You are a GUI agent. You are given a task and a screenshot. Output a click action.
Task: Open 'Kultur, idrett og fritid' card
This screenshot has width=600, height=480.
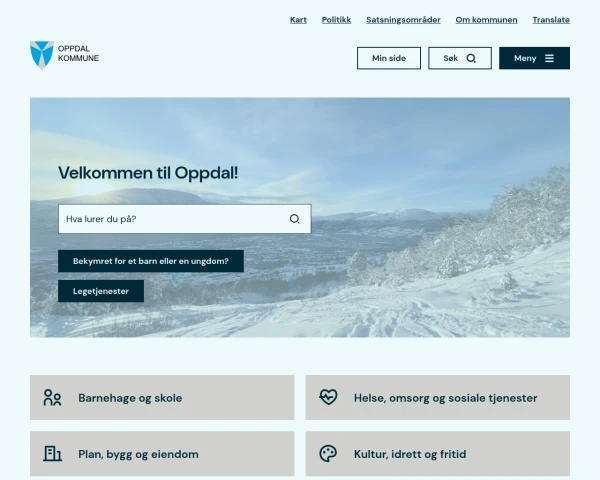438,454
